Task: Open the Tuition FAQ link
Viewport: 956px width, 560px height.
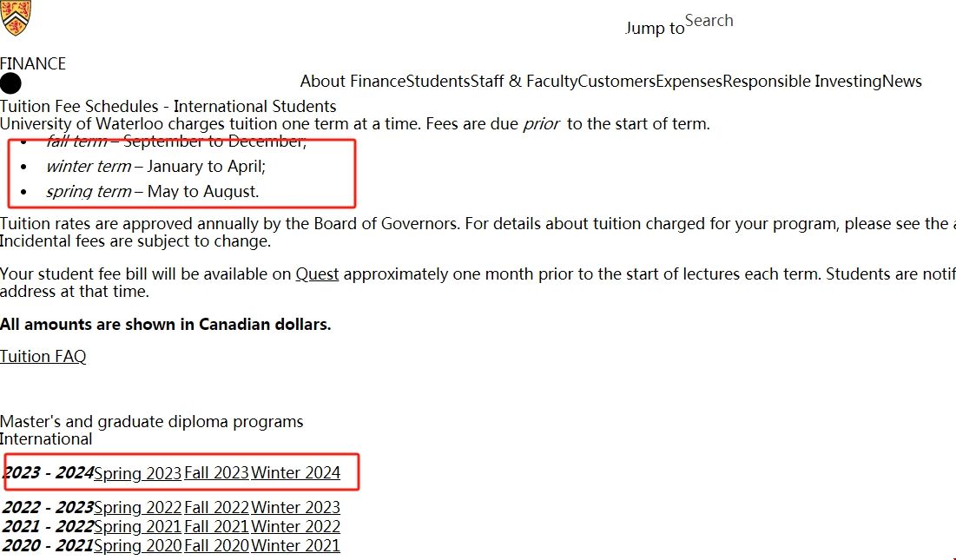Action: click(x=43, y=356)
